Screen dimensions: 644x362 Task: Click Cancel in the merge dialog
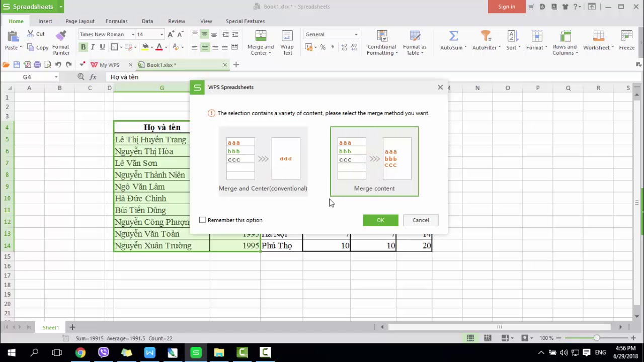(421, 220)
